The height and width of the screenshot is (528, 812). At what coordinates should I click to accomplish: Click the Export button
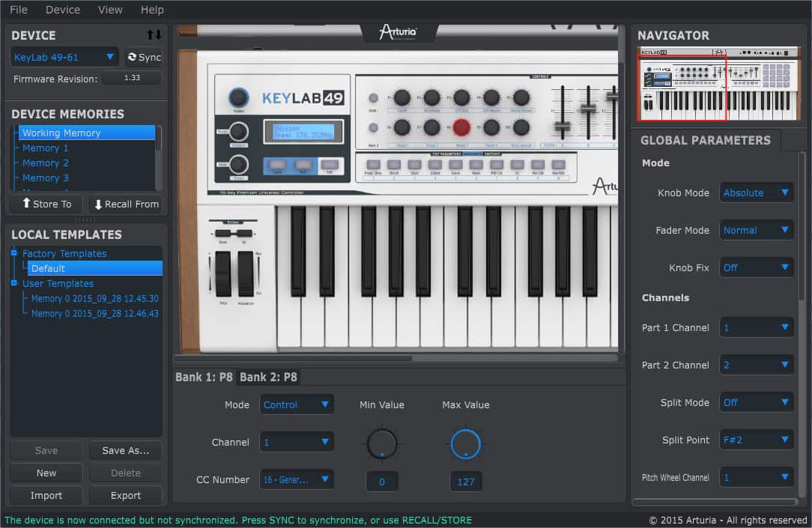click(125, 495)
